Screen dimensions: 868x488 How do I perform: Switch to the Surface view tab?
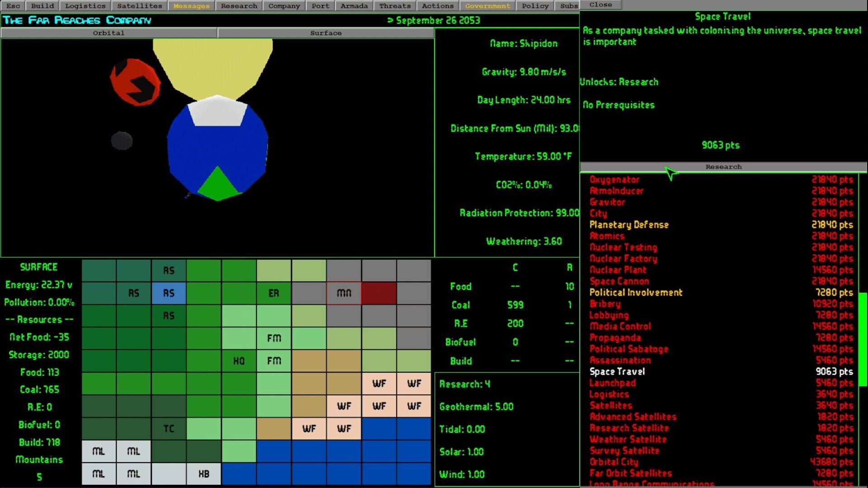click(x=325, y=33)
